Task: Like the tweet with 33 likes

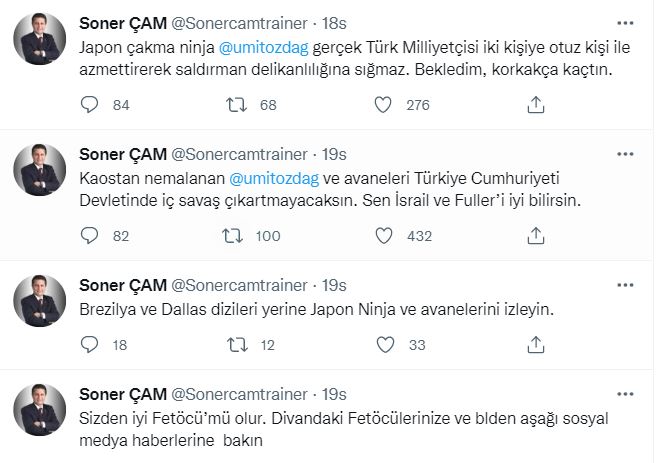Action: (383, 345)
